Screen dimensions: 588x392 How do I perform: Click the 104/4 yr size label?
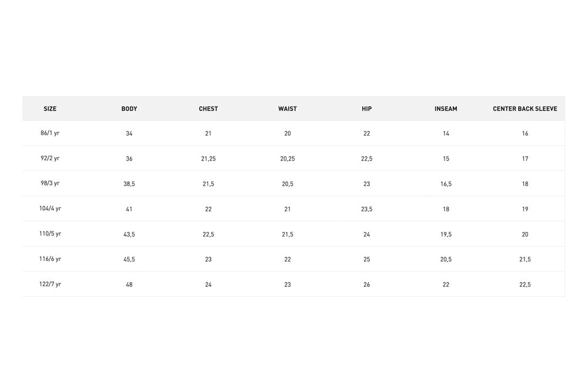pyautogui.click(x=50, y=208)
